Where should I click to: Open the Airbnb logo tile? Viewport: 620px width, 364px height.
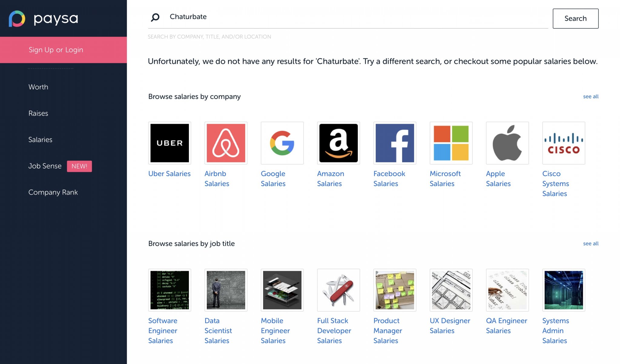[226, 143]
